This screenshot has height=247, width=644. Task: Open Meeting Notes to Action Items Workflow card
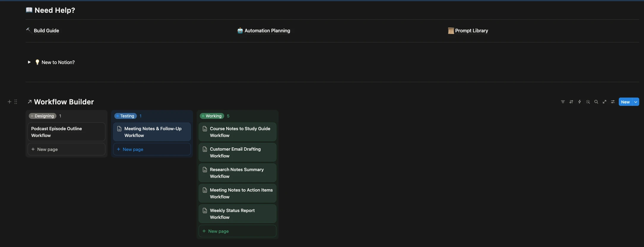point(238,193)
